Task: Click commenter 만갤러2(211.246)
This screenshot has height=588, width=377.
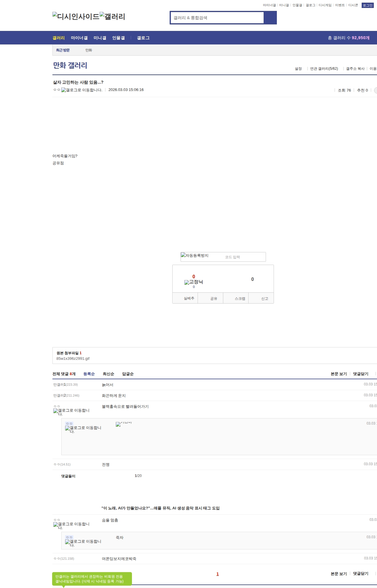Action: (66, 395)
